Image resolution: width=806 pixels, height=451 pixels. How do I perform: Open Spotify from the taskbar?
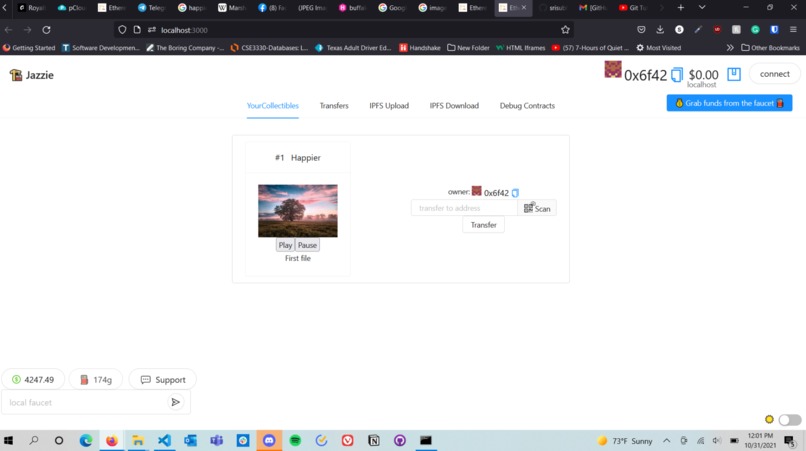point(295,440)
